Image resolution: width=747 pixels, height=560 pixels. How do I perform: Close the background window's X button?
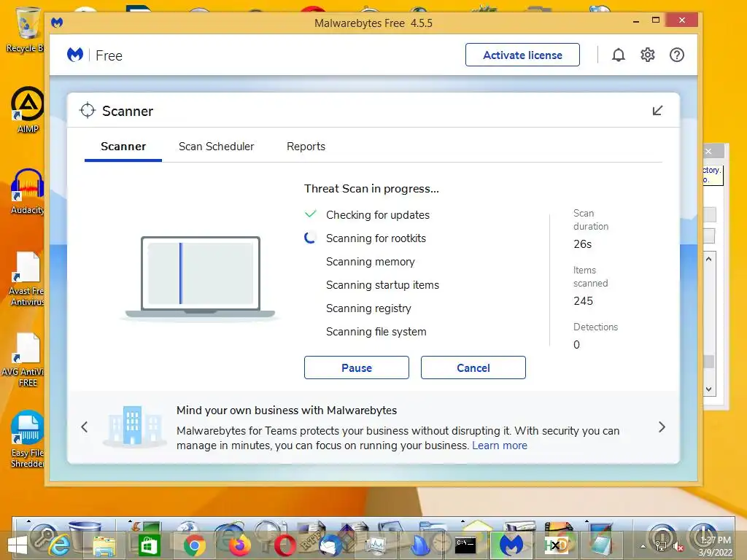coord(709,151)
